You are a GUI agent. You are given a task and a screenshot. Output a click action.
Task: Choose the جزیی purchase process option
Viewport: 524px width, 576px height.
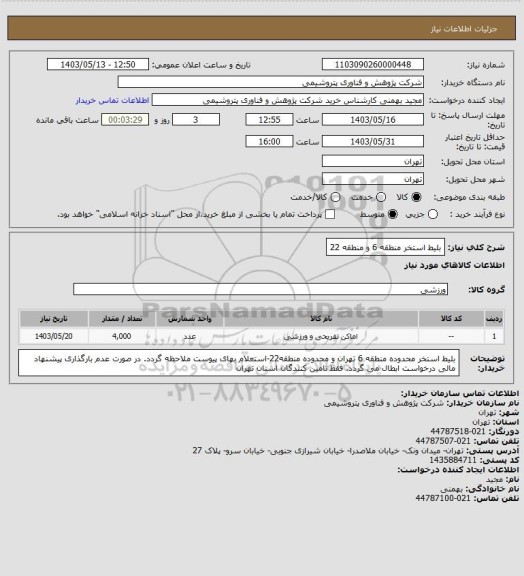(x=433, y=214)
